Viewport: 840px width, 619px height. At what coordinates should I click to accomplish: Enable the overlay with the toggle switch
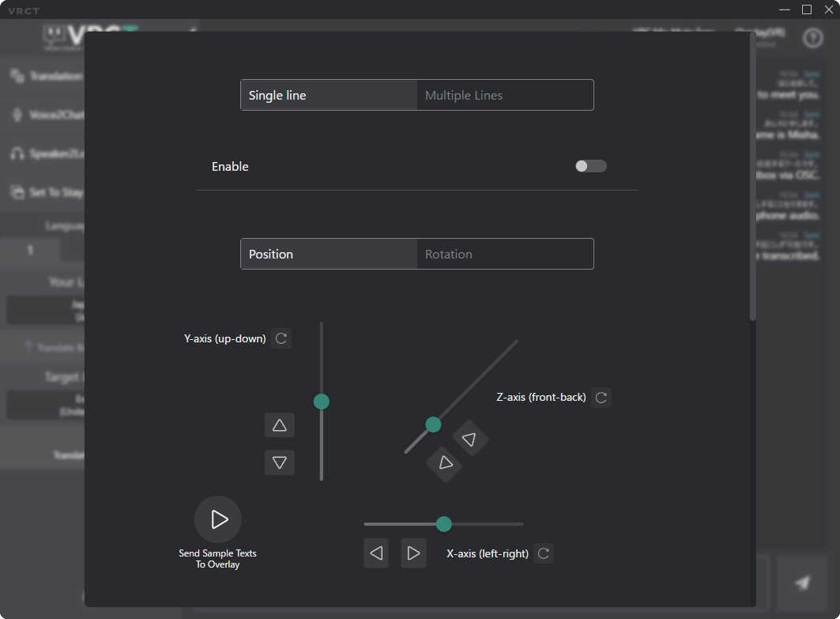point(590,166)
